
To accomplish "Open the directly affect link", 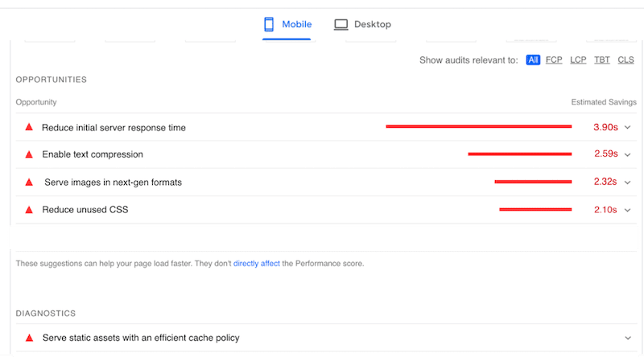I will click(x=257, y=264).
